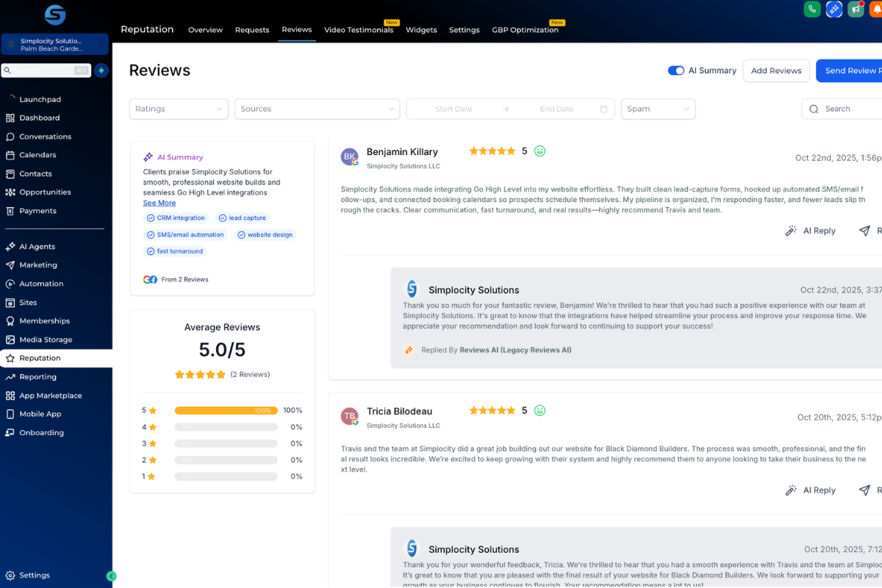Open the Ratings filter dropdown

coord(179,108)
